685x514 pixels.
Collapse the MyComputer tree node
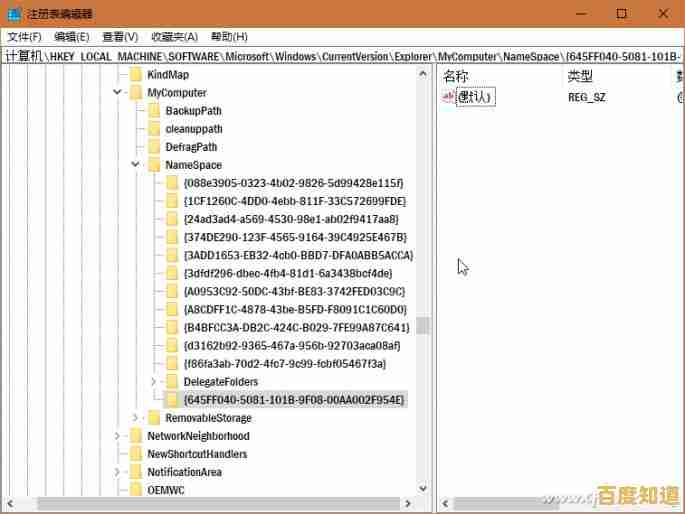[x=118, y=93]
